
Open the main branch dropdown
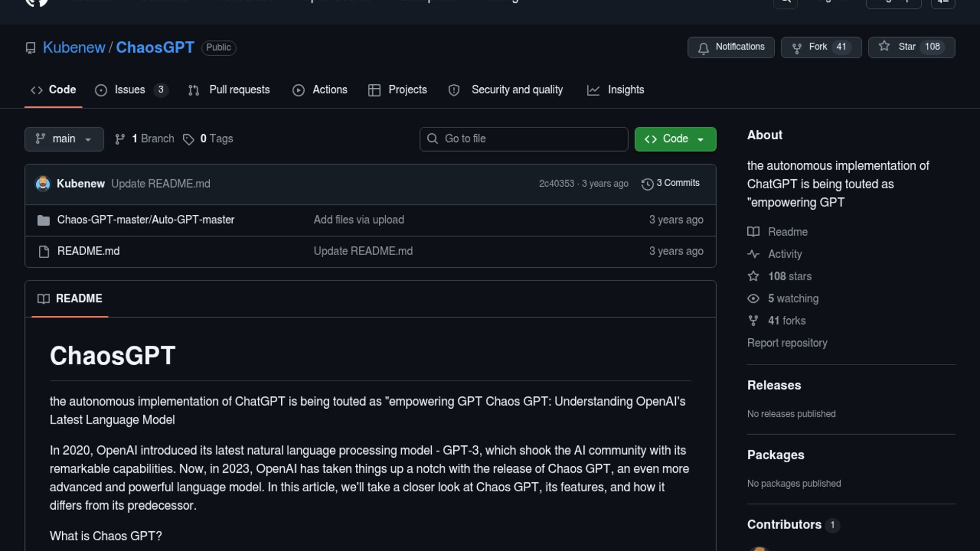tap(64, 139)
